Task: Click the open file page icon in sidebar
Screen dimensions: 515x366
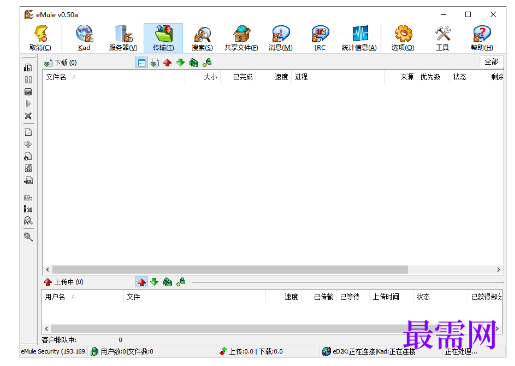Action: pyautogui.click(x=28, y=132)
